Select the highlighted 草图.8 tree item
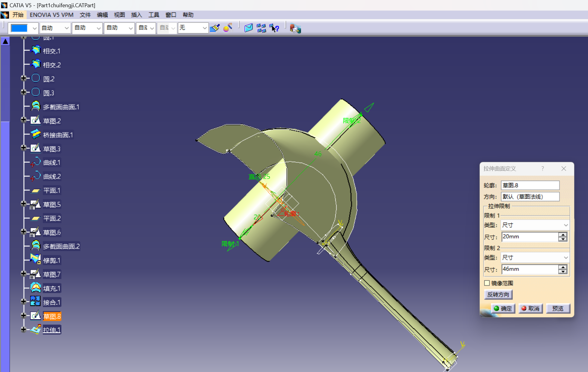This screenshot has height=372, width=588. (x=52, y=316)
